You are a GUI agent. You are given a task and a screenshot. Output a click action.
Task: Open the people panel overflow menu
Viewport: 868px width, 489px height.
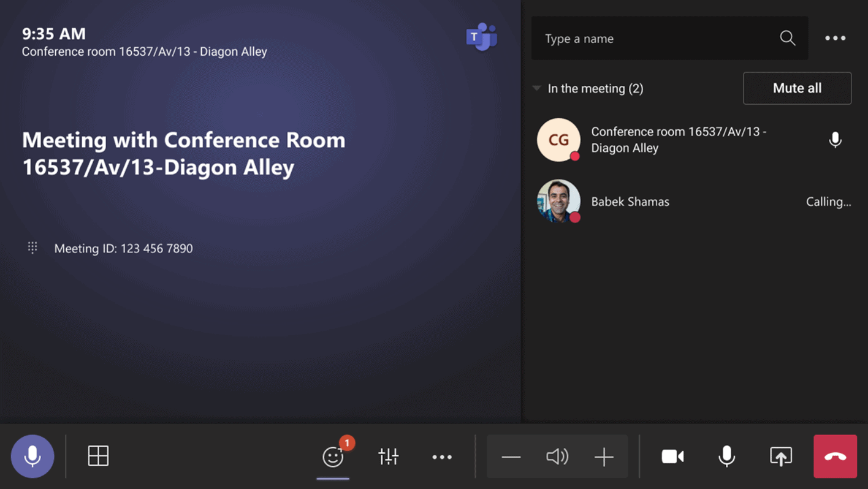point(835,38)
